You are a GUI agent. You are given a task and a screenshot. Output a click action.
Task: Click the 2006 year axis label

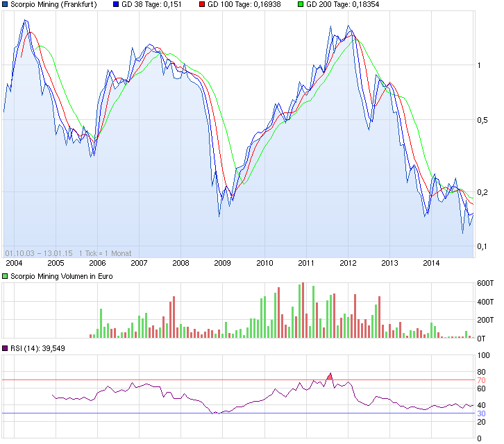[x=97, y=263]
